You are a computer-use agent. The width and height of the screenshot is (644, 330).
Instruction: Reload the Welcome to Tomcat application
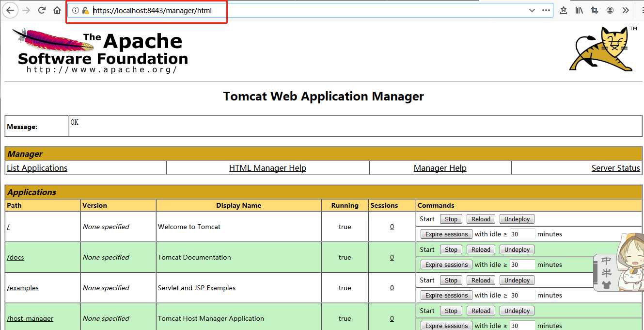[x=481, y=219]
